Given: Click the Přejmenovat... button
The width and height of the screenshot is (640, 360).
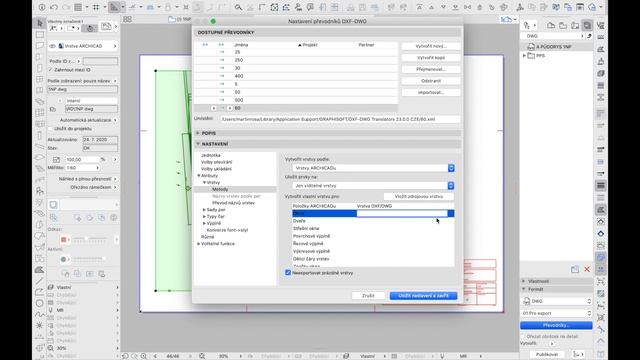Looking at the screenshot, I should (431, 69).
